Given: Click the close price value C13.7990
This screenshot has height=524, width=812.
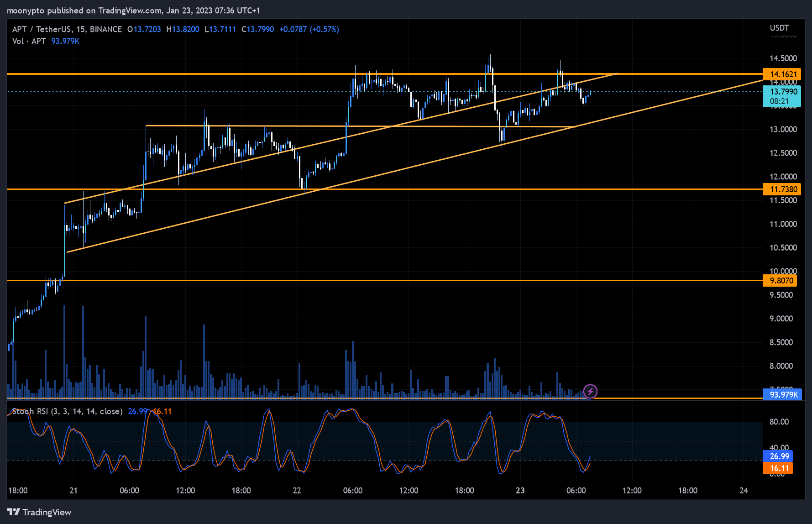Looking at the screenshot, I should click(257, 29).
